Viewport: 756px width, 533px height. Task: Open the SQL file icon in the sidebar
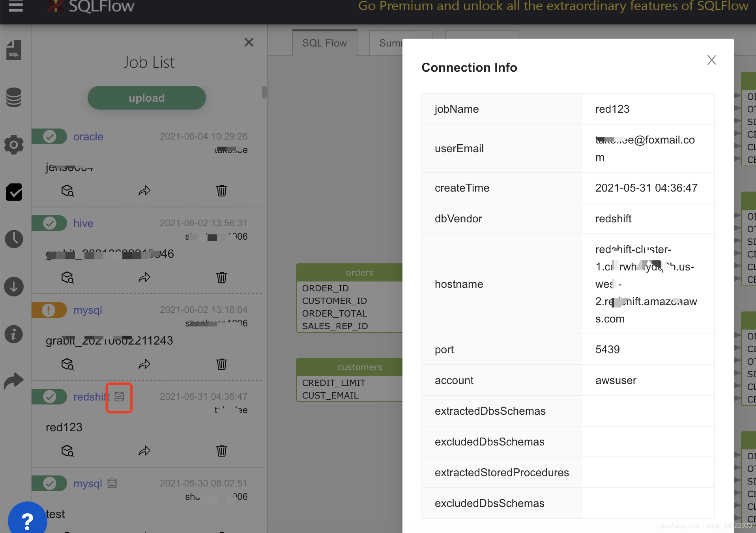[x=14, y=50]
